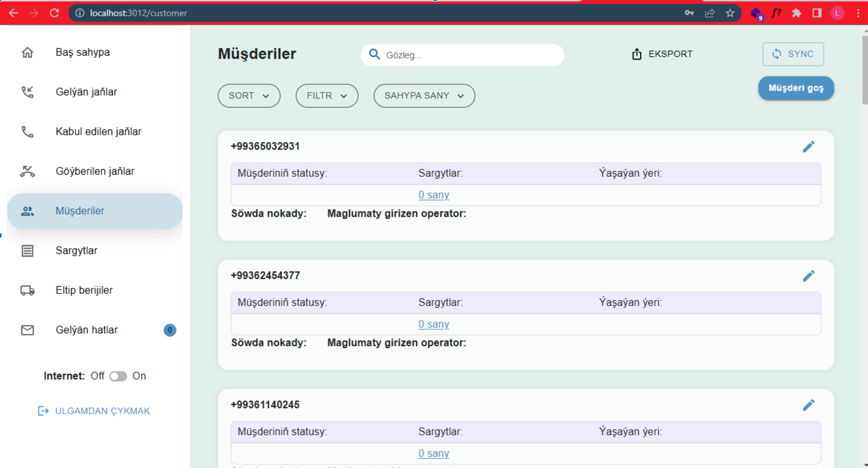Expand the FILTR dropdown
Viewport: 868px width, 468px height.
tap(327, 96)
